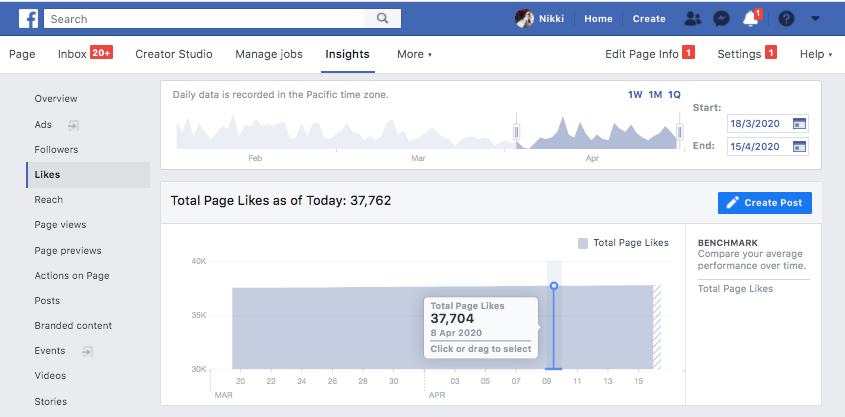Open the Friend requests icon
845x417 pixels.
click(x=692, y=18)
